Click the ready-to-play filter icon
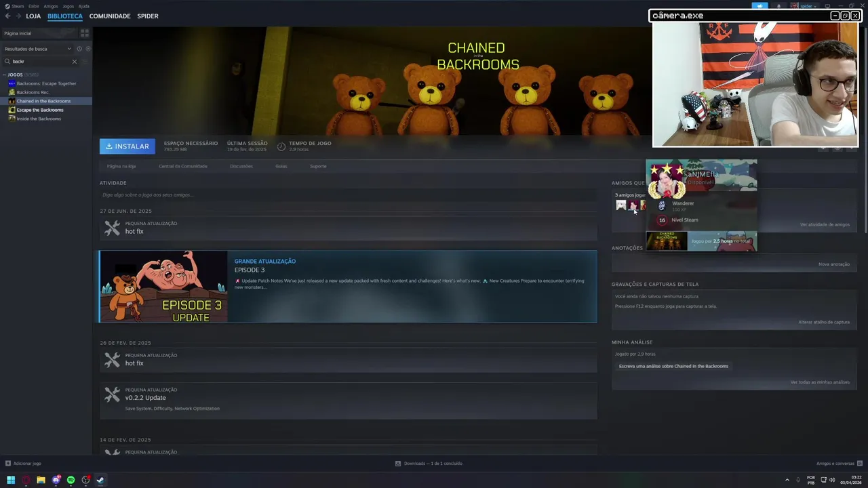The image size is (868, 488). [87, 49]
